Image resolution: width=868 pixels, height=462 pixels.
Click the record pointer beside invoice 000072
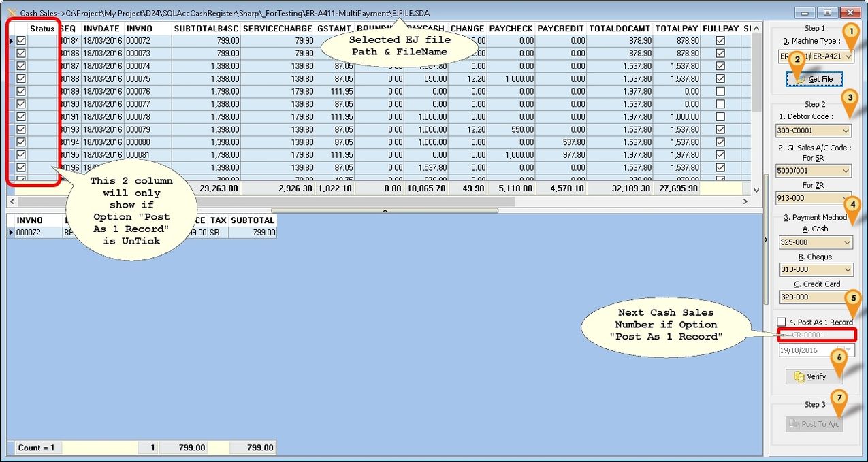[10, 41]
